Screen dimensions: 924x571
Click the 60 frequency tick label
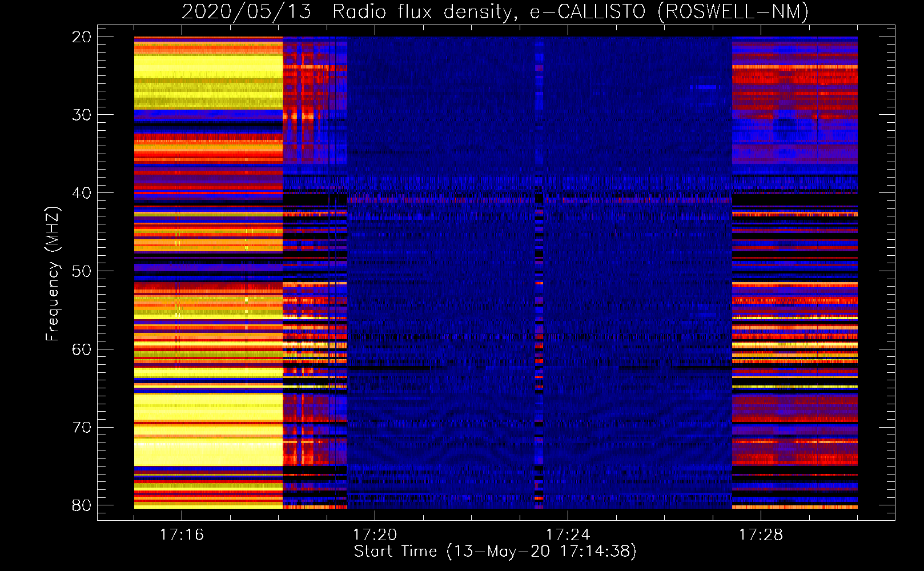82,349
